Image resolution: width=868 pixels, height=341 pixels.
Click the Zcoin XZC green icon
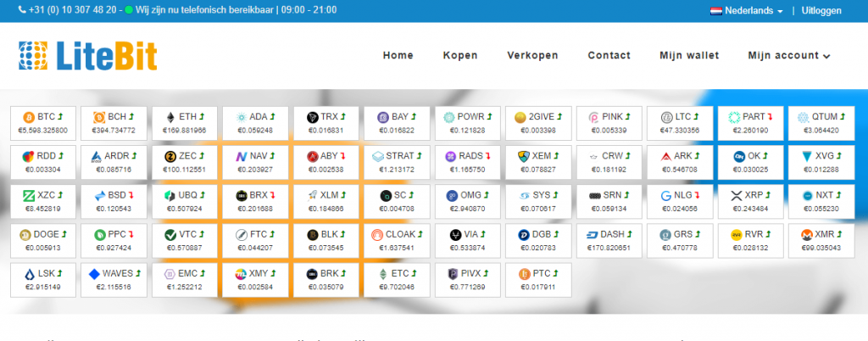(29, 195)
